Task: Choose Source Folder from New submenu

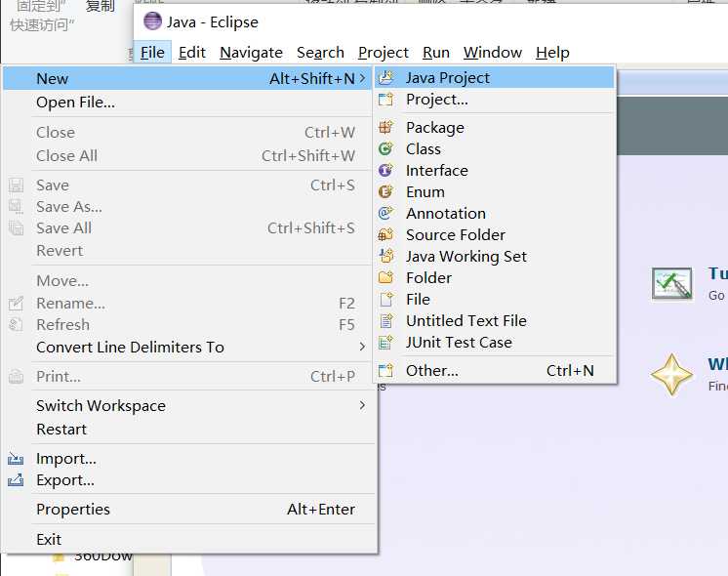Action: click(x=495, y=234)
